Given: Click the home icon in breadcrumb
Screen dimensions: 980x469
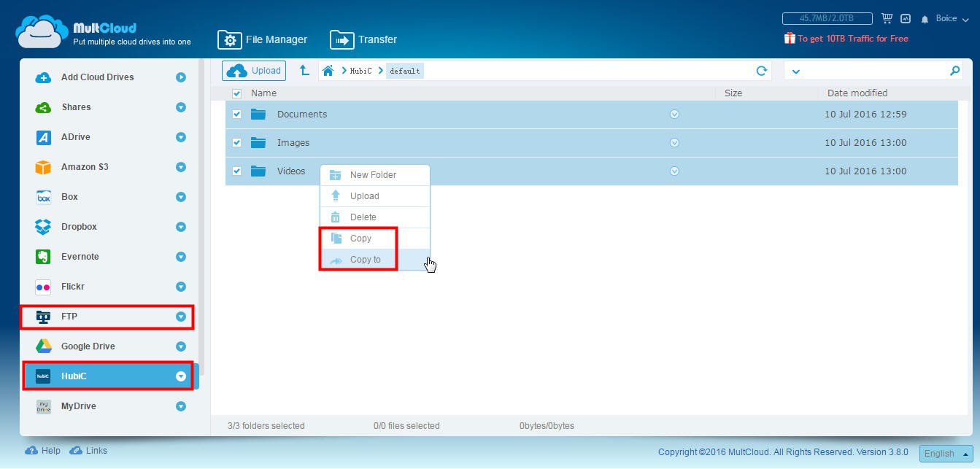Looking at the screenshot, I should [328, 71].
